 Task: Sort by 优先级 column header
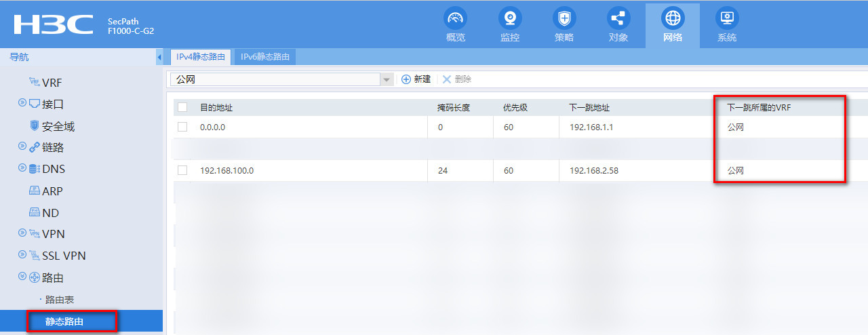point(515,108)
